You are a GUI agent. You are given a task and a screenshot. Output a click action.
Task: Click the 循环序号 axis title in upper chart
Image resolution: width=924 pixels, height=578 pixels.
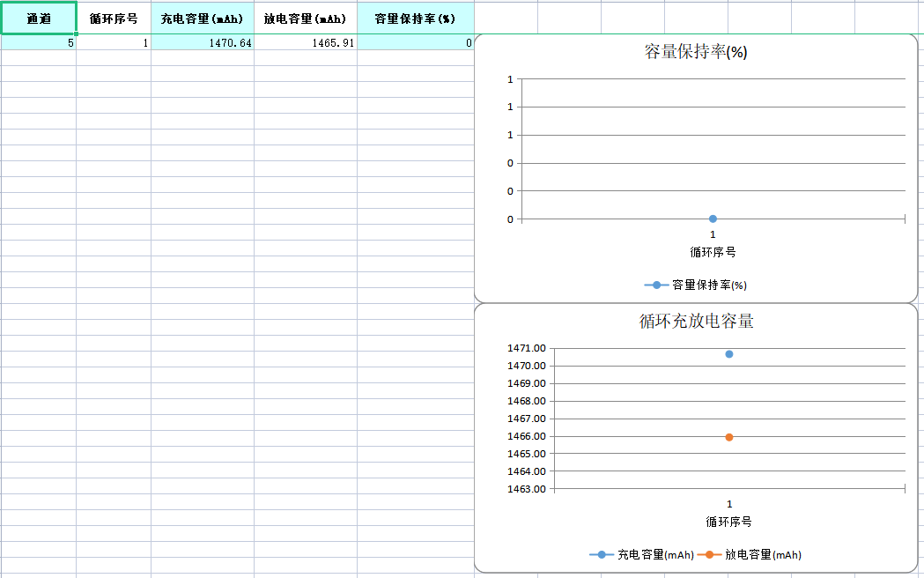(x=713, y=252)
